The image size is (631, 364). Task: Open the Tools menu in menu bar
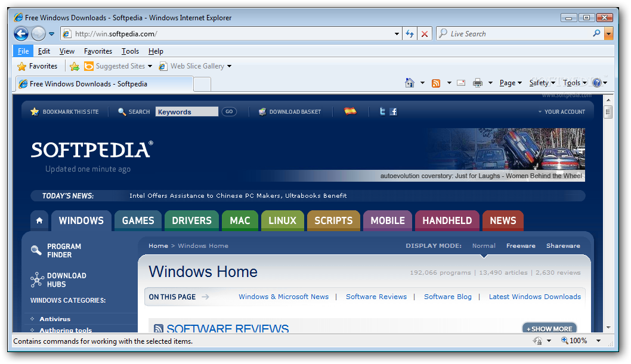[x=130, y=51]
